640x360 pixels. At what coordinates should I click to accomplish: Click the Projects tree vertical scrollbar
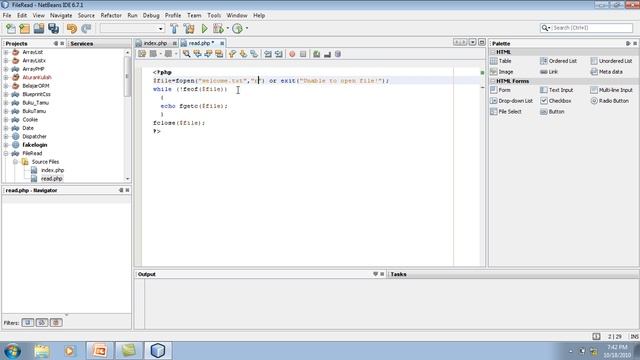click(x=127, y=116)
